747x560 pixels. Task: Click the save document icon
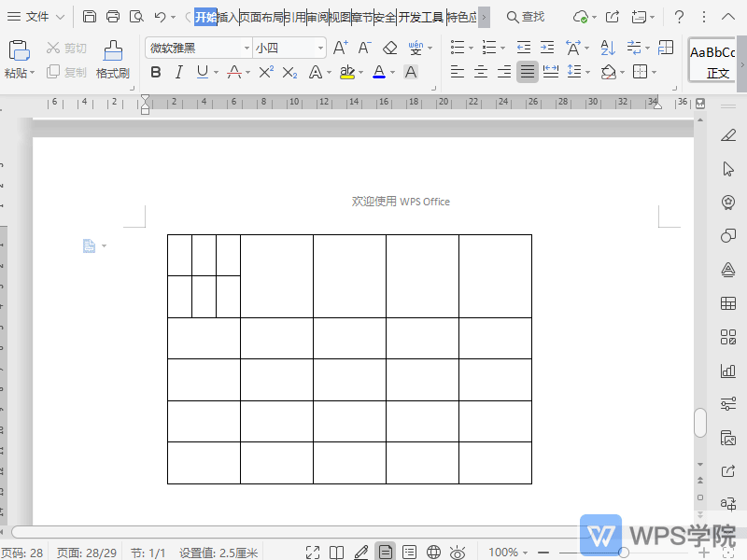(90, 17)
